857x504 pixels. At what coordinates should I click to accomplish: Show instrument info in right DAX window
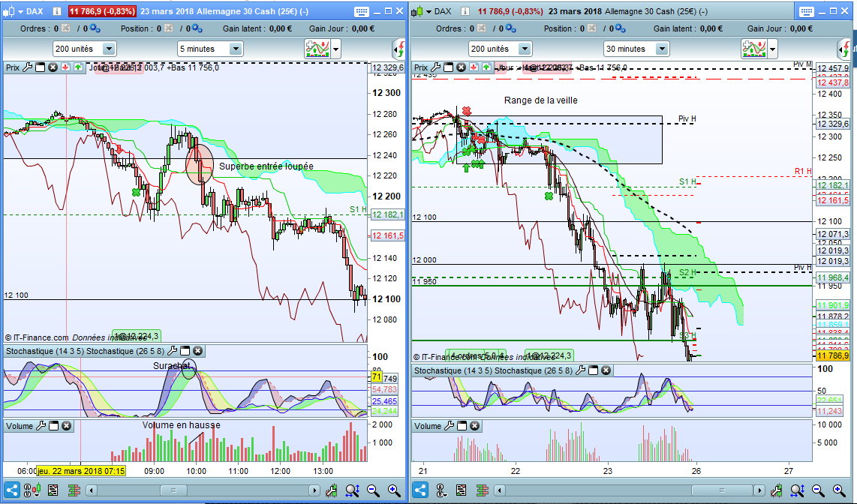tap(465, 11)
